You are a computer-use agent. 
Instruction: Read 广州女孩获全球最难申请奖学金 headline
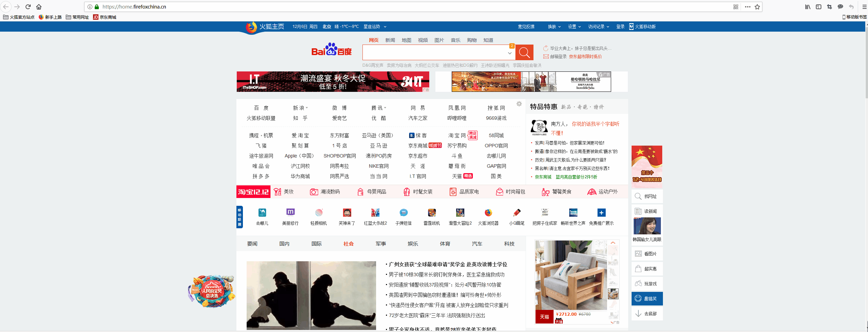pos(448,264)
